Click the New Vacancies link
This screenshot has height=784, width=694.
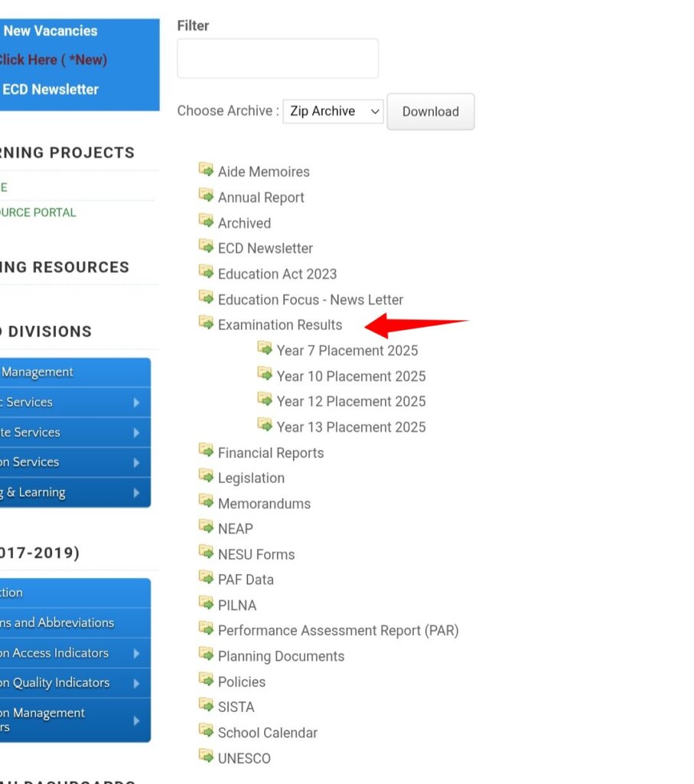(x=51, y=31)
